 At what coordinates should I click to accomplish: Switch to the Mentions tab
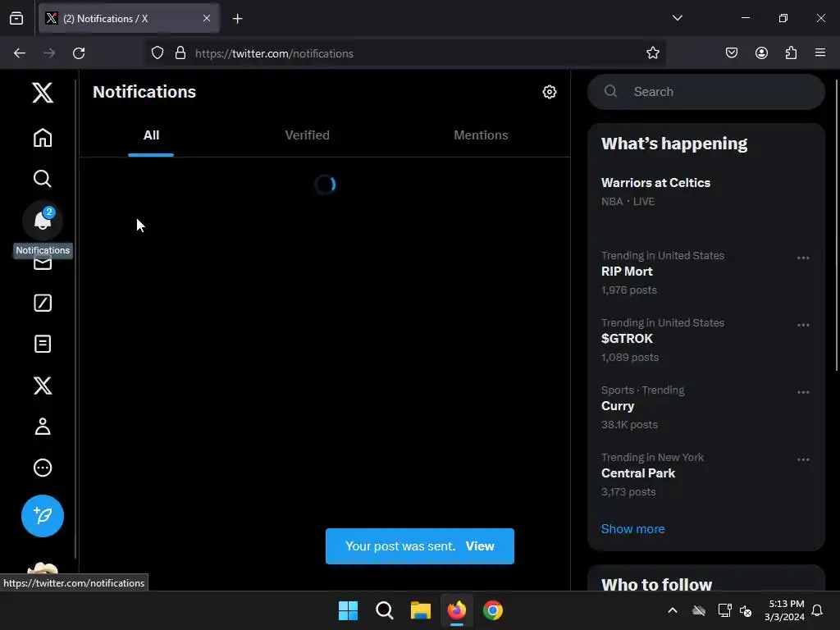(481, 135)
